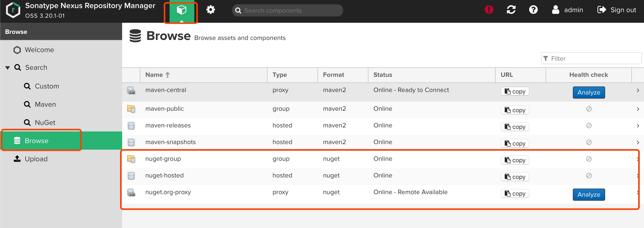Image resolution: width=644 pixels, height=228 pixels.
Task: Sort by the Type column header
Action: tap(292, 75)
